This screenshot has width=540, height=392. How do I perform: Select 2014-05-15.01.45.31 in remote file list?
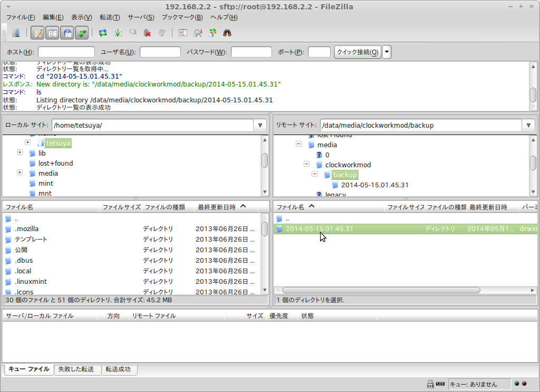pyautogui.click(x=406, y=229)
